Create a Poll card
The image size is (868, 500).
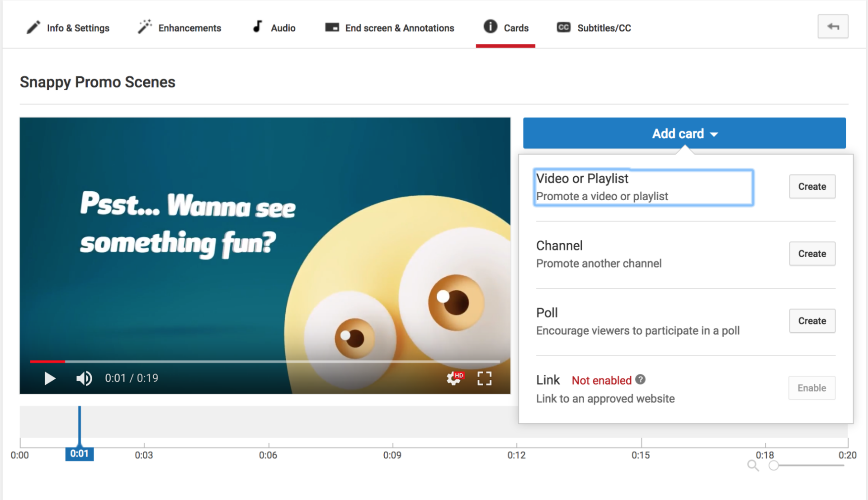[x=811, y=321]
